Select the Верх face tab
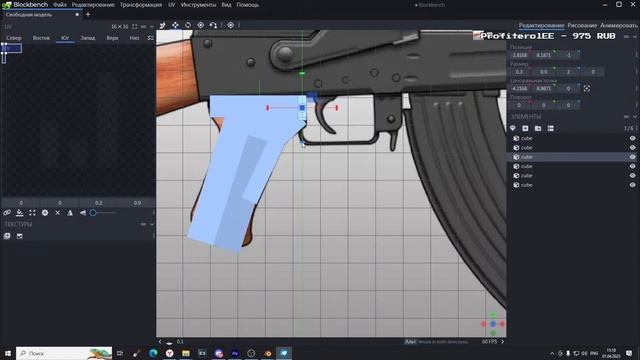The image size is (640, 360). click(112, 38)
